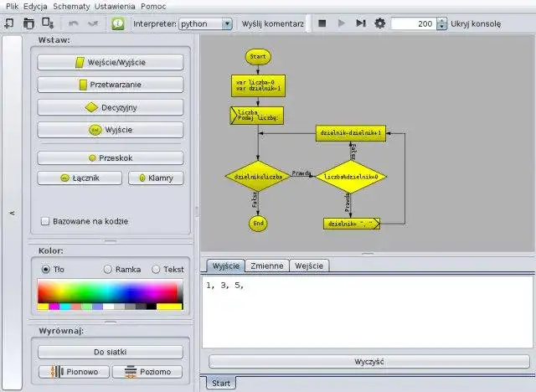
Task: Open execution settings gear icon
Action: pyautogui.click(x=379, y=23)
